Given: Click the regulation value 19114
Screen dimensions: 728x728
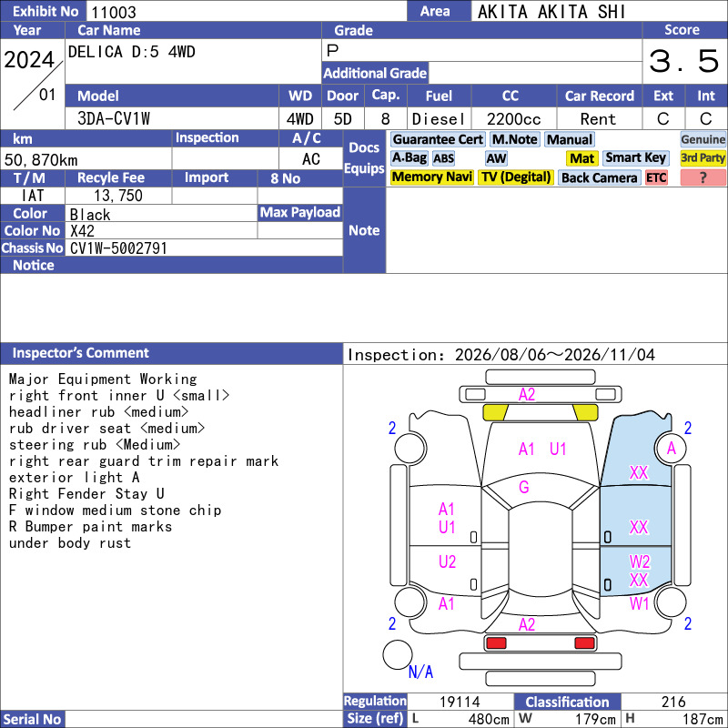Looking at the screenshot, I should coord(460,702).
